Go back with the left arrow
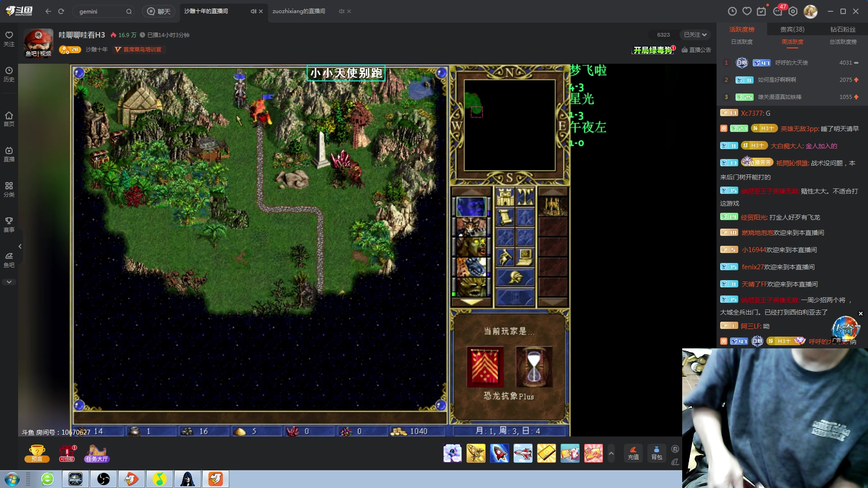Viewport: 868px width, 488px height. 48,11
